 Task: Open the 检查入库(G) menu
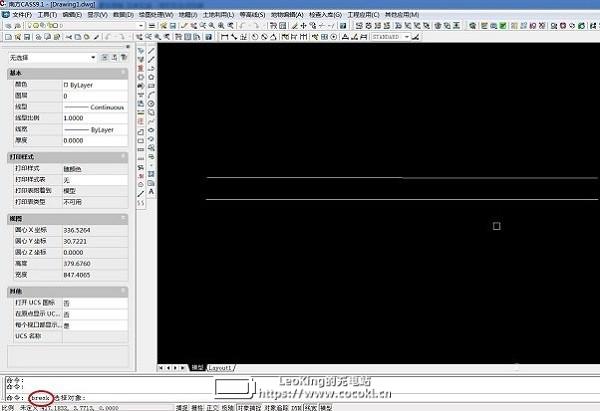[325, 15]
